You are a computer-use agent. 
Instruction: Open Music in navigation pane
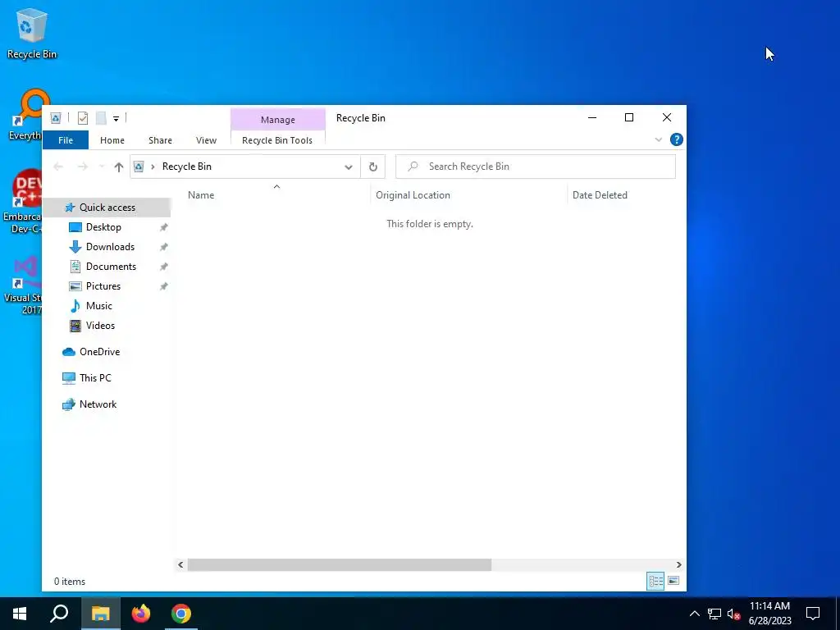(98, 306)
